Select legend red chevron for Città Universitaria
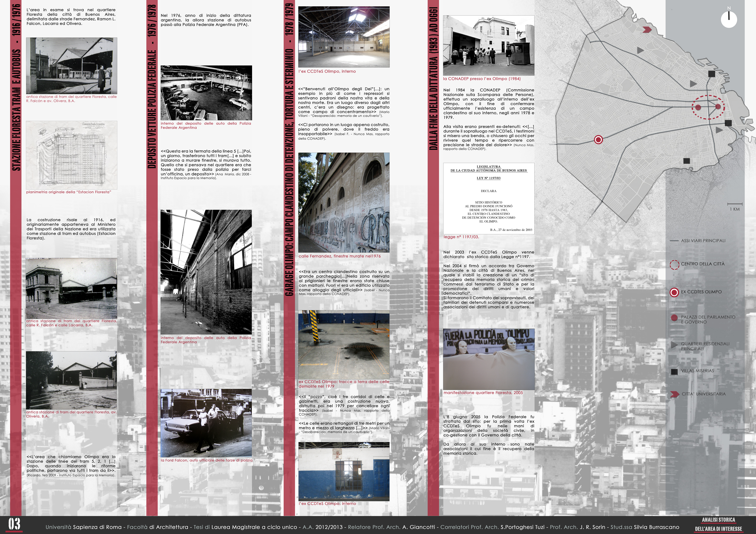 click(674, 394)
